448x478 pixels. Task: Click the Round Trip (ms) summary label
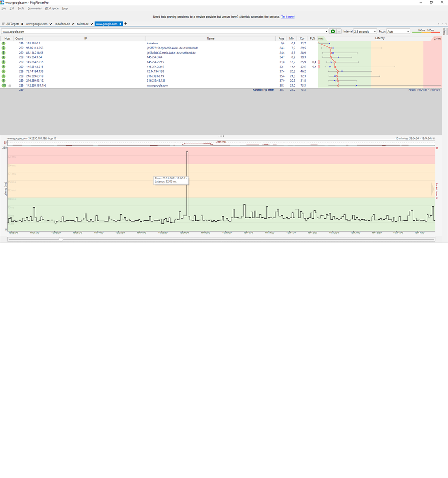coord(263,90)
